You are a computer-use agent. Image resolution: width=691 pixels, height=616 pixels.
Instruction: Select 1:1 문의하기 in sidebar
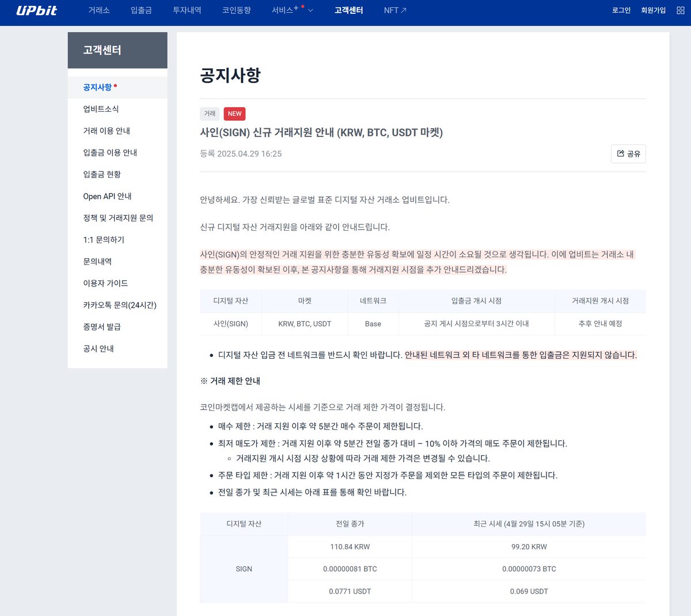117,240
